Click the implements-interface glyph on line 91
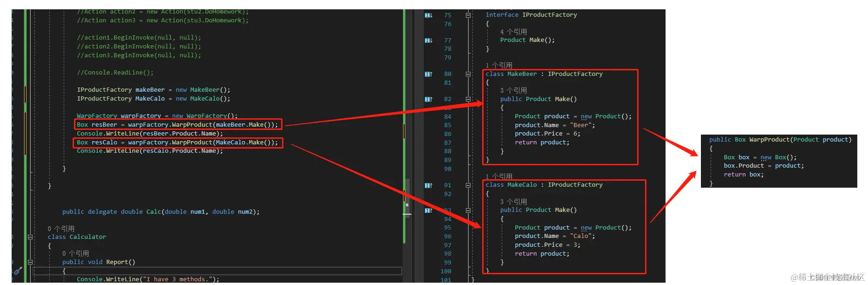868x285 pixels. 429,185
